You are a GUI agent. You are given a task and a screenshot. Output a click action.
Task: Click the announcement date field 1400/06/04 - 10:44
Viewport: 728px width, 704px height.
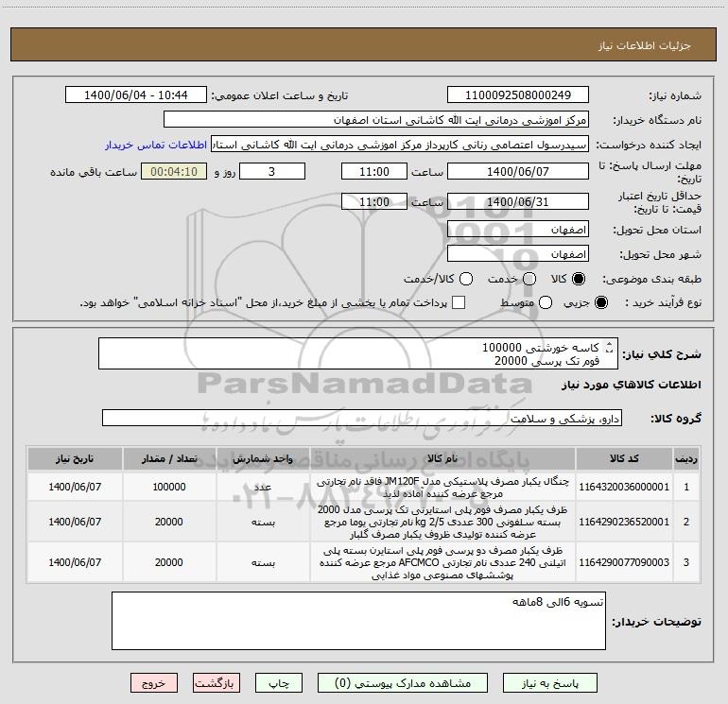point(136,94)
